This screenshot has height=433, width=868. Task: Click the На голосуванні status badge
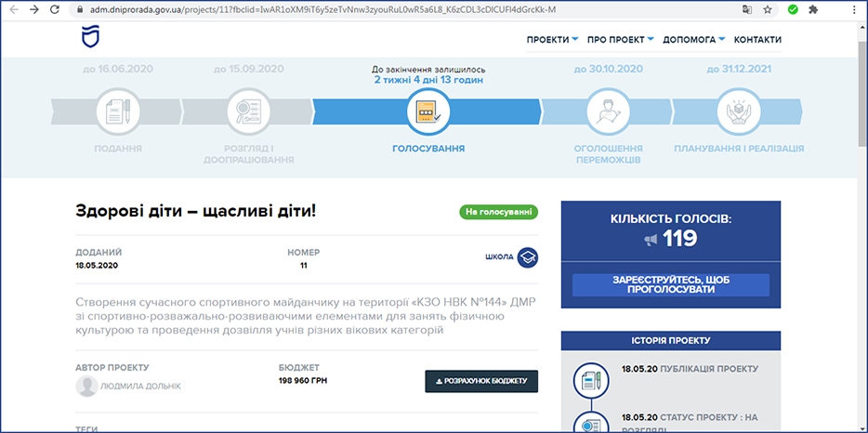[x=498, y=212]
